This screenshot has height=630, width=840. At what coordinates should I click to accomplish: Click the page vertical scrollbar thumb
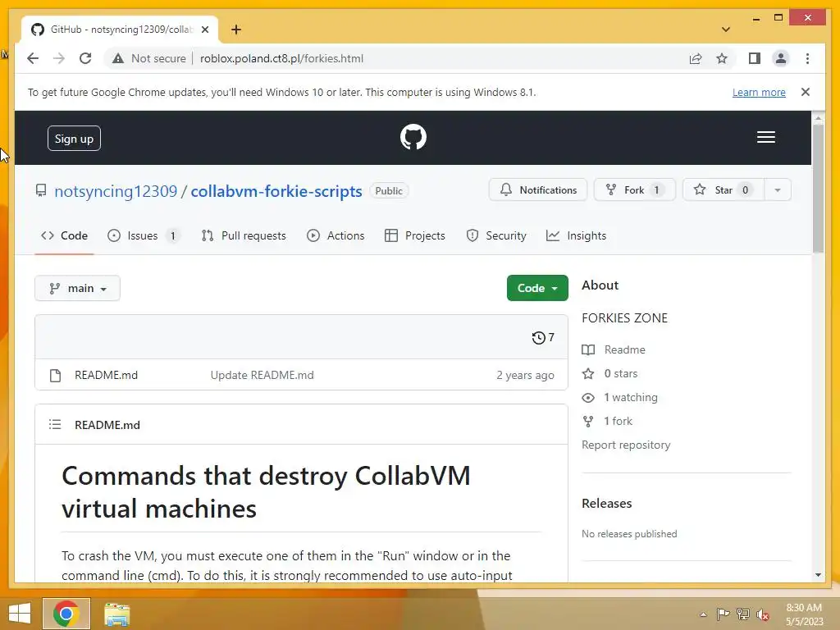pos(818,188)
